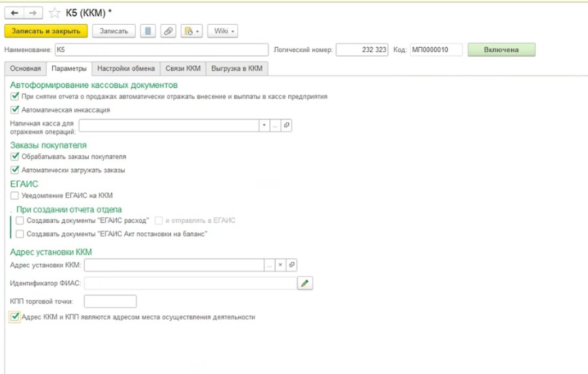Click into the Наличная касса field

(x=169, y=125)
